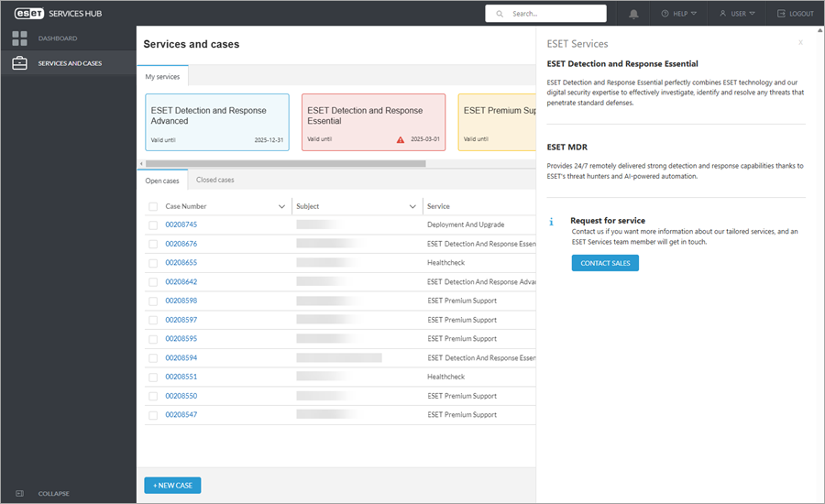This screenshot has height=504, width=825.
Task: Select the My services tab
Action: [x=162, y=77]
